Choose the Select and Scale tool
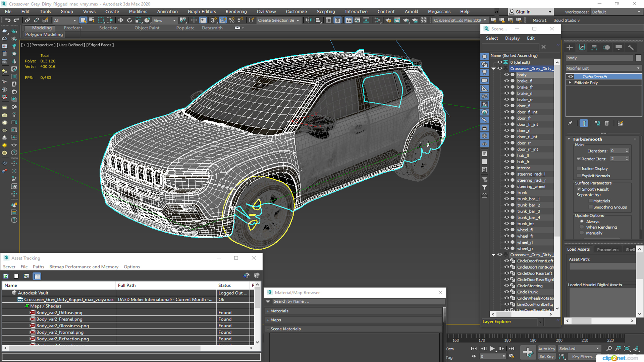This screenshot has width=644, height=362. point(138,20)
